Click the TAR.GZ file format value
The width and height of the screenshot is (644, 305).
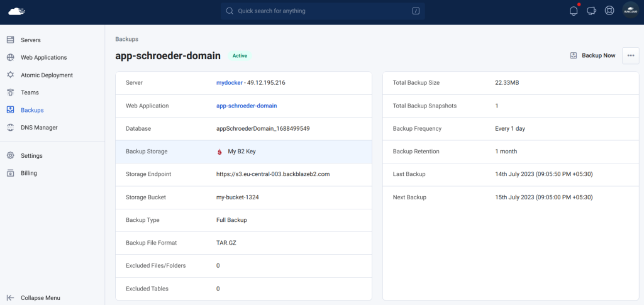(x=226, y=243)
